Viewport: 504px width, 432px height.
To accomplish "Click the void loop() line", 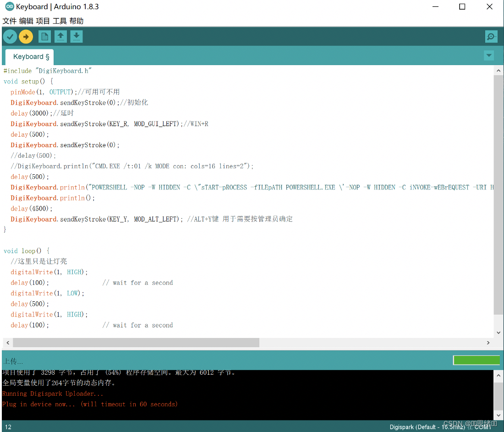I will pos(27,251).
